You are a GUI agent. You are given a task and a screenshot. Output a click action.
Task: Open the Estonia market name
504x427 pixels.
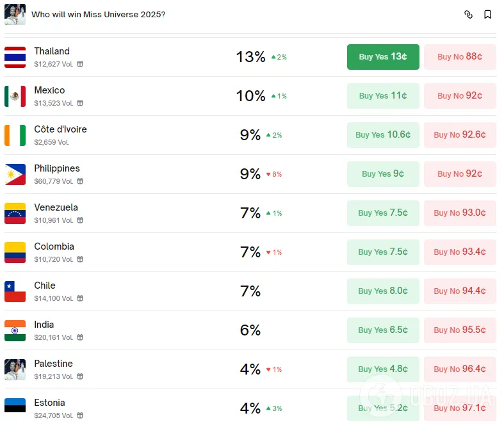click(x=50, y=403)
